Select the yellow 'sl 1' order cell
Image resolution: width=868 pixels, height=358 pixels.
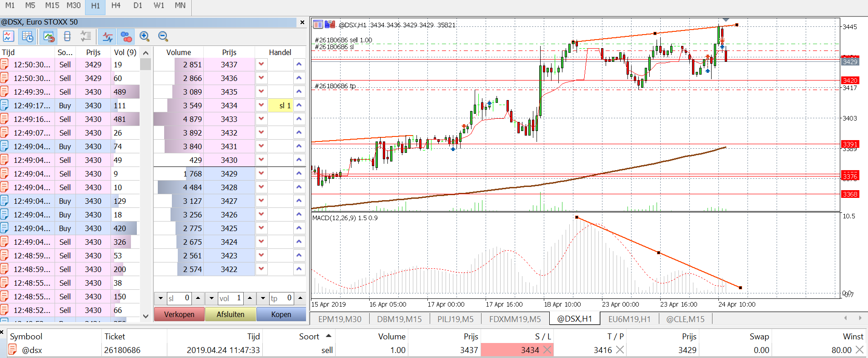click(x=280, y=105)
